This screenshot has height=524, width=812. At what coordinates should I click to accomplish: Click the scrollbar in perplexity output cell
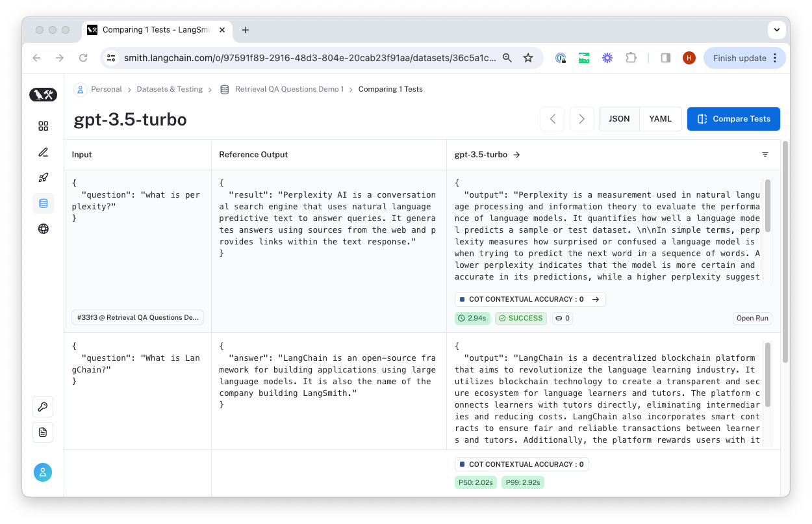click(768, 206)
